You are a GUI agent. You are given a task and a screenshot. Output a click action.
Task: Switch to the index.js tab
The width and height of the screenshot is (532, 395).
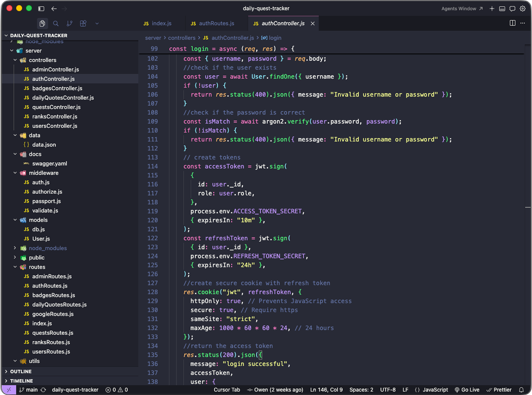click(x=161, y=23)
